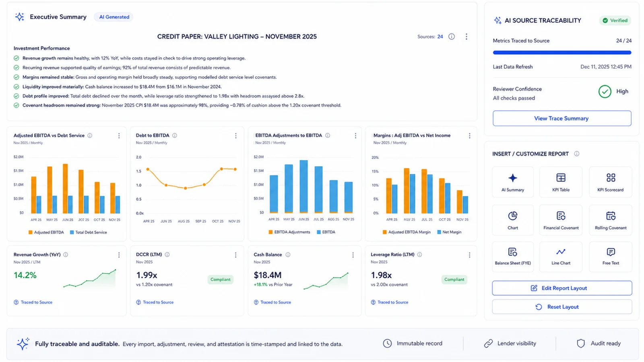Open Traced to Source under Leverage Ratio
The image size is (644, 362).
(390, 302)
